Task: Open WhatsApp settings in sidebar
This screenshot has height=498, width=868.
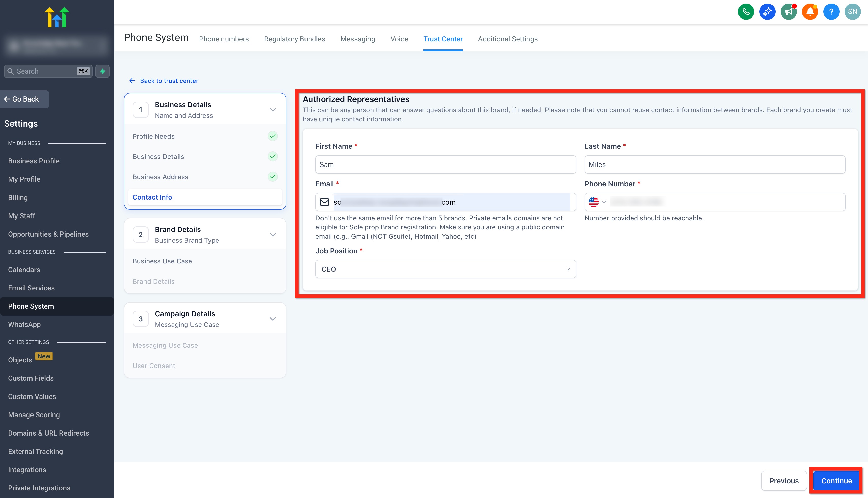Action: [x=24, y=325]
